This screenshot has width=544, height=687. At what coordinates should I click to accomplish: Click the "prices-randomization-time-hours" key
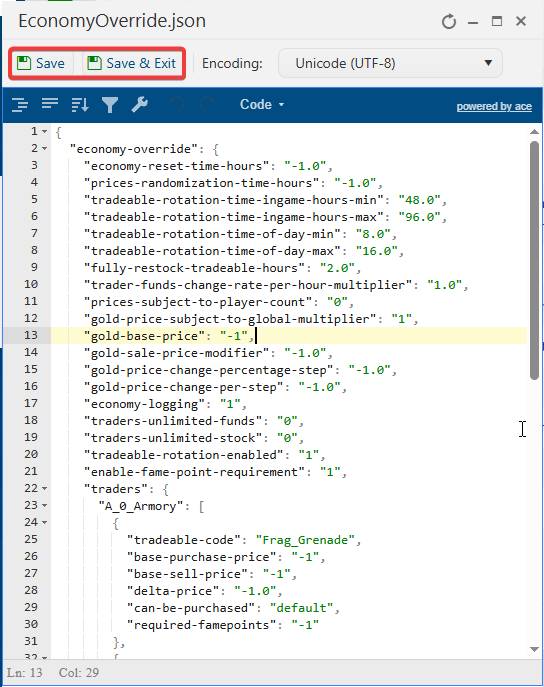click(x=201, y=183)
